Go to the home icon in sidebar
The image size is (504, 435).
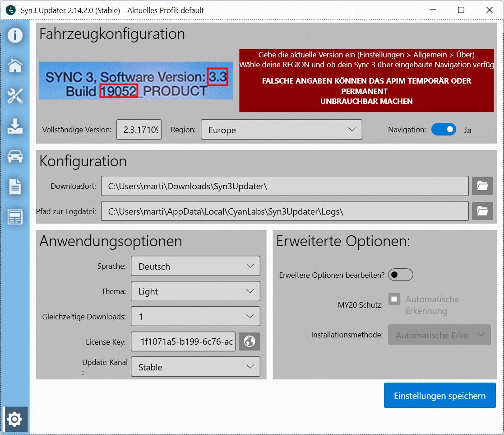point(15,66)
